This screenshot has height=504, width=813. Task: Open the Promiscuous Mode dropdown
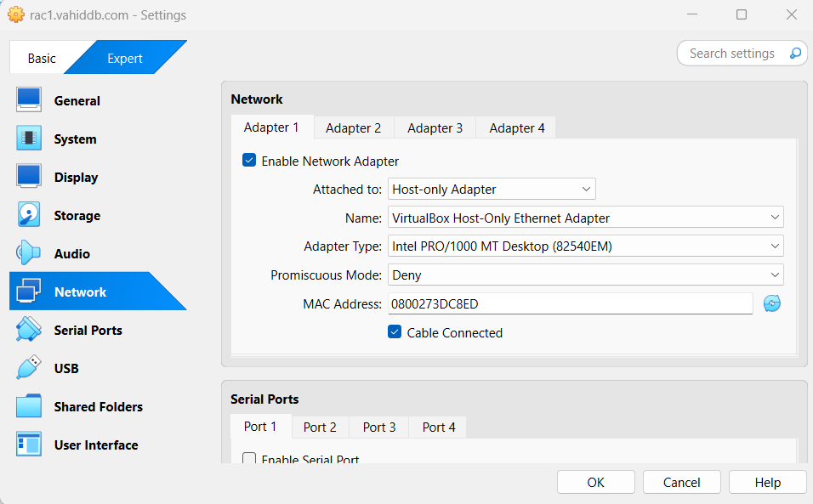click(585, 275)
